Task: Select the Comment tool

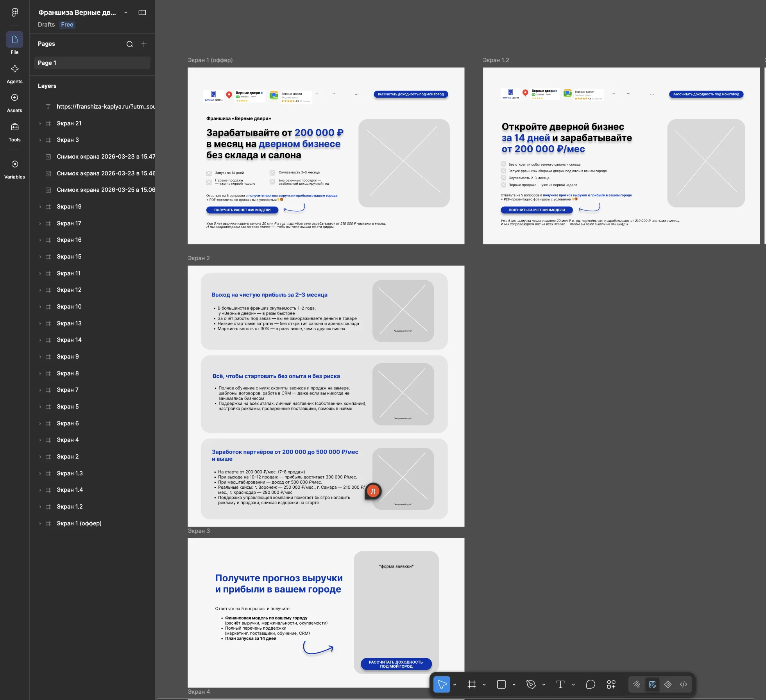Action: pyautogui.click(x=591, y=684)
